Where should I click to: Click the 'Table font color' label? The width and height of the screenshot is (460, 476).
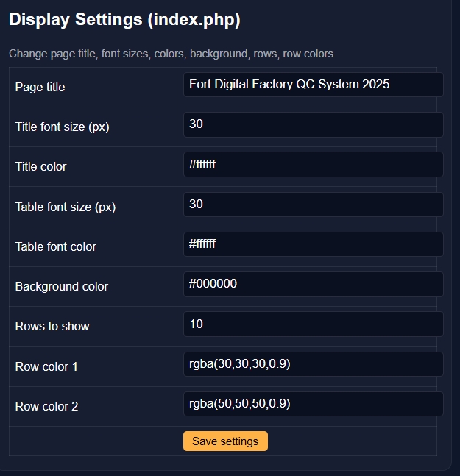coord(55,247)
